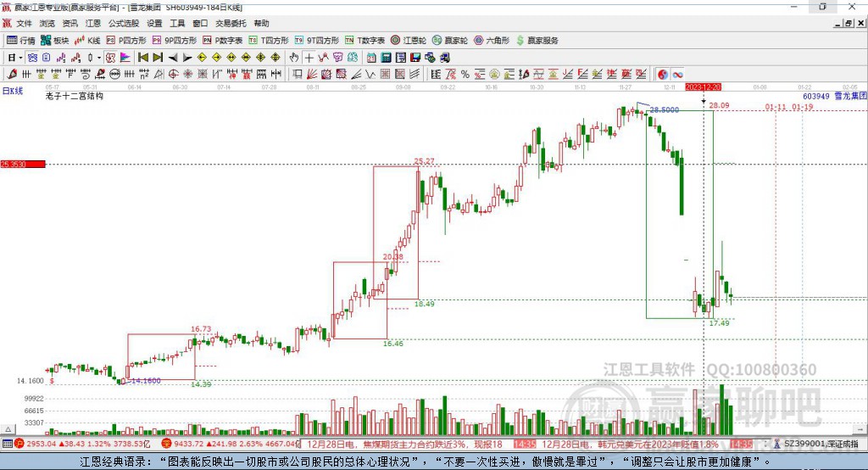This screenshot has height=470, width=868.
Task: Click the 日K线 period label
Action: coord(13,91)
